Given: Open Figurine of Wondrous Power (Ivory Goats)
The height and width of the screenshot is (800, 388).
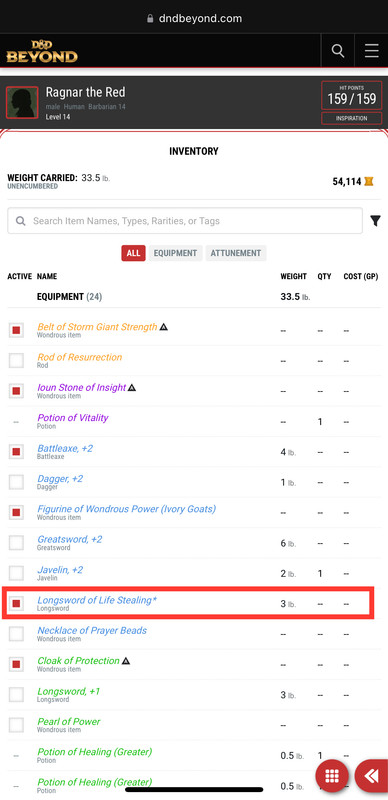Looking at the screenshot, I should (127, 509).
